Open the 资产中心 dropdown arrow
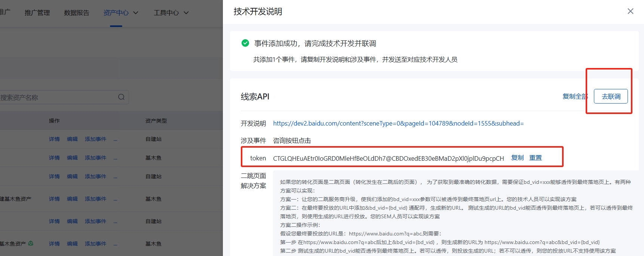Screen dimensions: 644x256 pyautogui.click(x=136, y=13)
